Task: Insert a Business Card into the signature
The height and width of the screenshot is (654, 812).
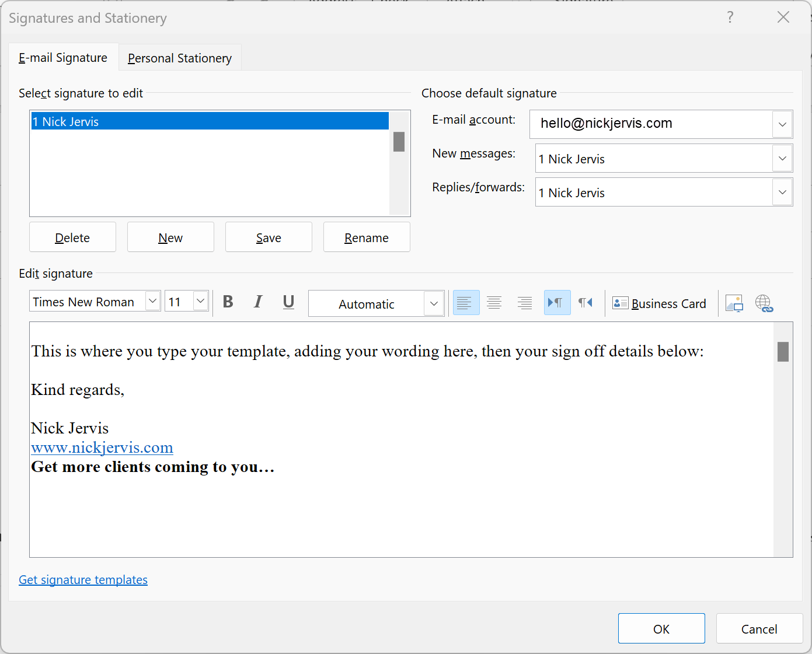Action: [660, 303]
